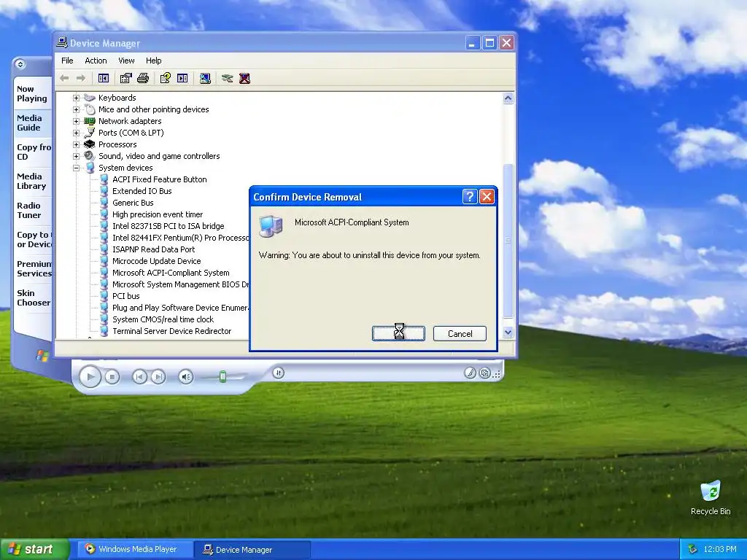The image size is (747, 560).
Task: Open the View menu
Action: point(126,61)
